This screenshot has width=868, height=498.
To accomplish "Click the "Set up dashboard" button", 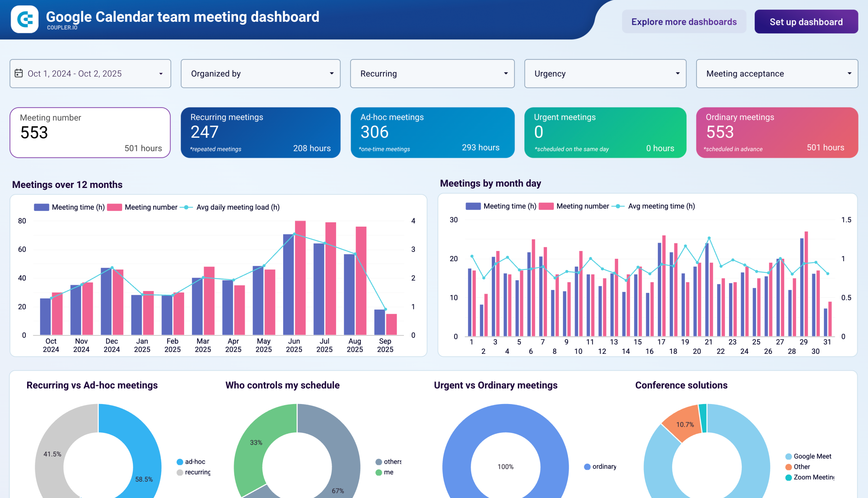I will [x=806, y=22].
